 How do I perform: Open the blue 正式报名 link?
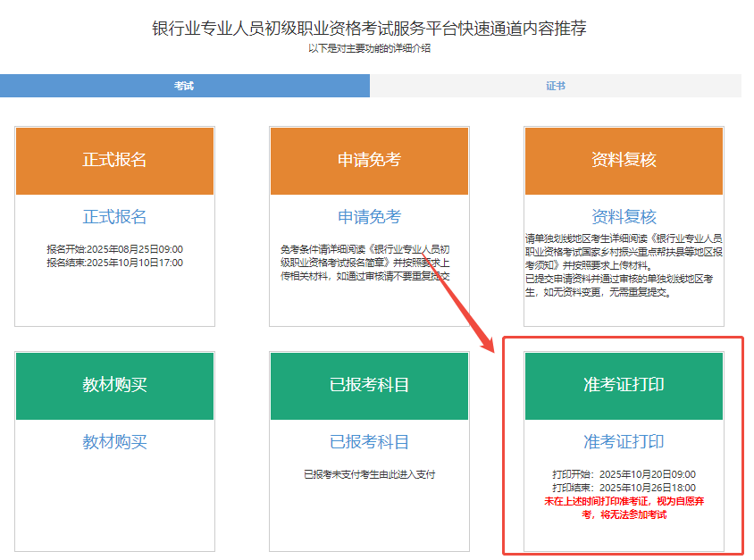pos(114,217)
